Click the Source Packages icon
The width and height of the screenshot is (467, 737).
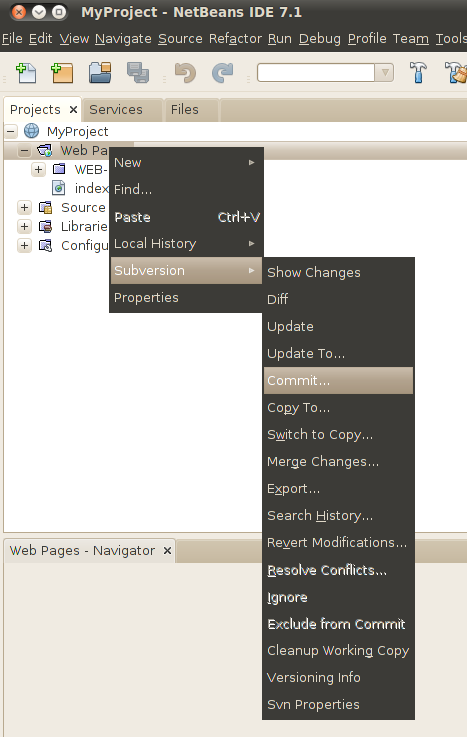click(x=46, y=207)
